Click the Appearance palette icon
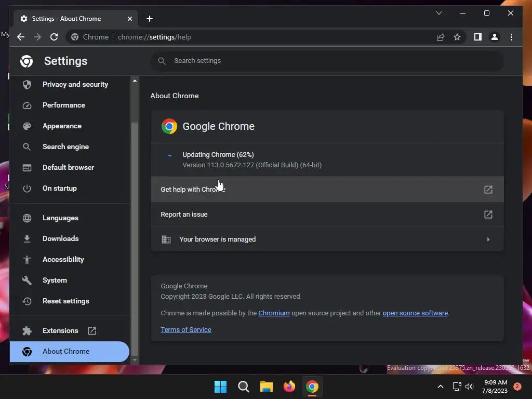The image size is (532, 399). pos(27,126)
